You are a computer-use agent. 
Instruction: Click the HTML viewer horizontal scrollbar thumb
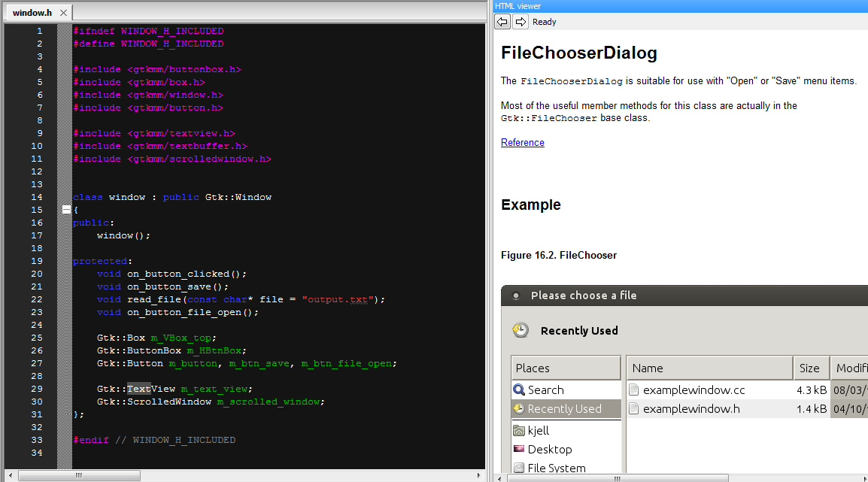tap(618, 478)
